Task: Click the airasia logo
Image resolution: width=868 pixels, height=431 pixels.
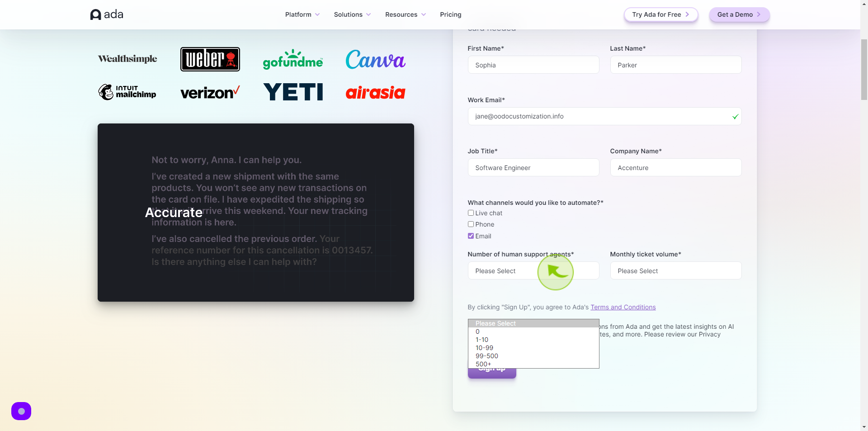Action: point(375,92)
